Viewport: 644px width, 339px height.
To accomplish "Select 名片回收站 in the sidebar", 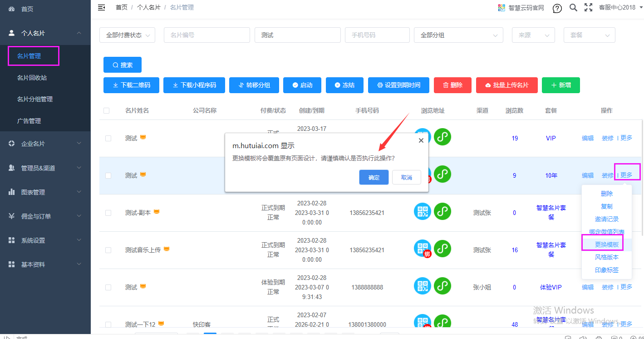I will coord(32,78).
